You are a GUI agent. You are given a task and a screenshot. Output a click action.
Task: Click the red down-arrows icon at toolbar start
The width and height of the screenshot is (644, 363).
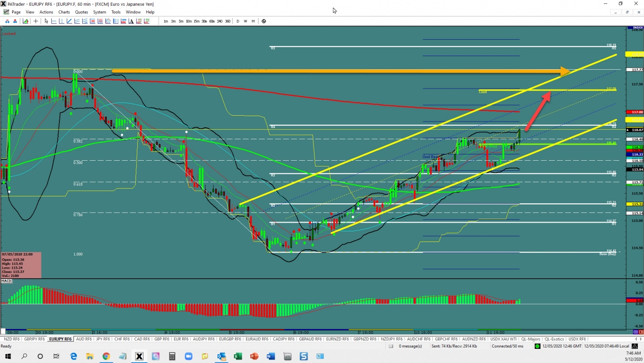pos(7,21)
